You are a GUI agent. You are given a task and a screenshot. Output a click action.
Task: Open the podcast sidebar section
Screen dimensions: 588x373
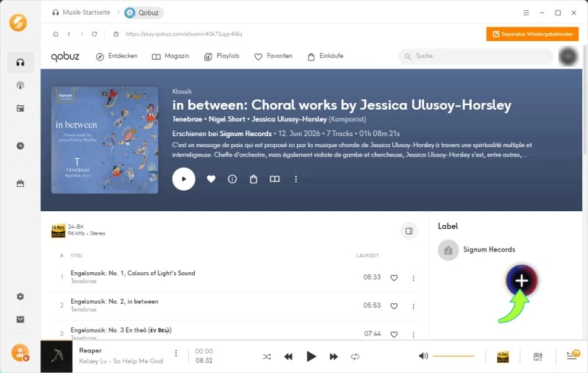point(21,85)
